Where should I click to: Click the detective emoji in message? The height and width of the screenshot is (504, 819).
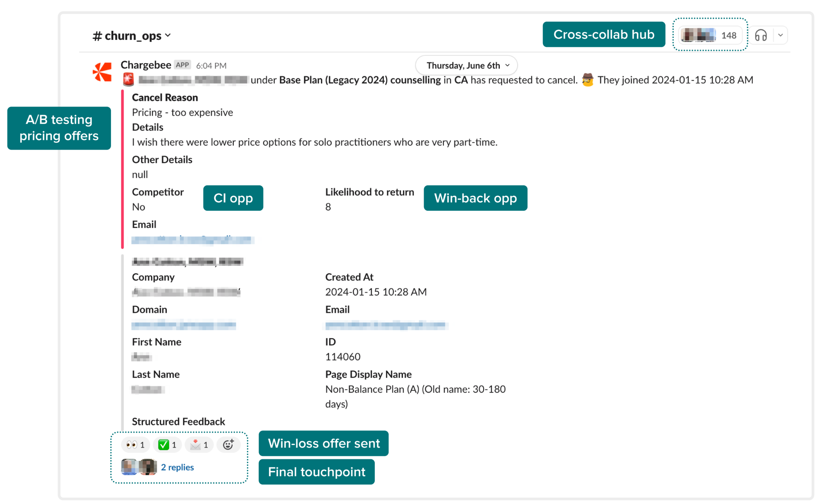tap(588, 80)
